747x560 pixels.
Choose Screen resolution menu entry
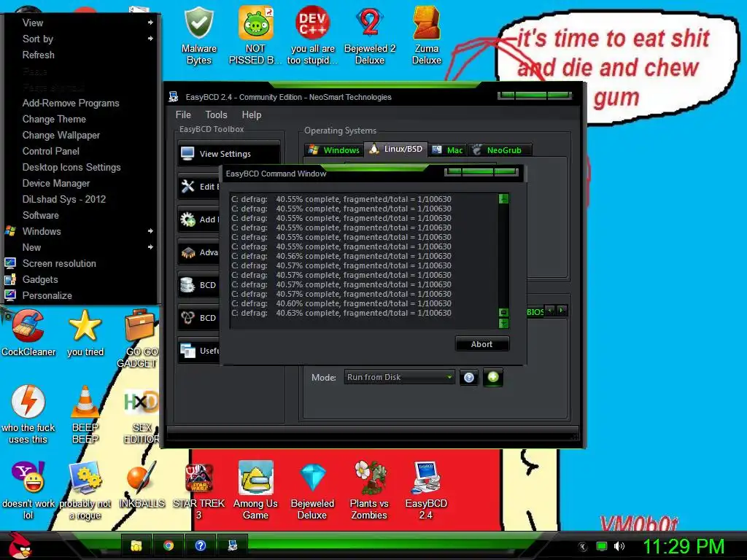click(x=81, y=264)
